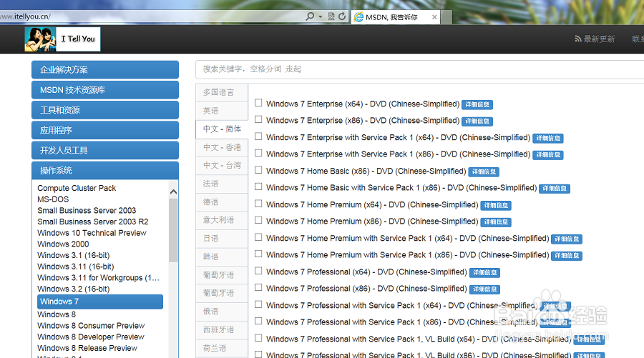
Task: Switch to the 多国语言 language tab
Action: pos(222,92)
